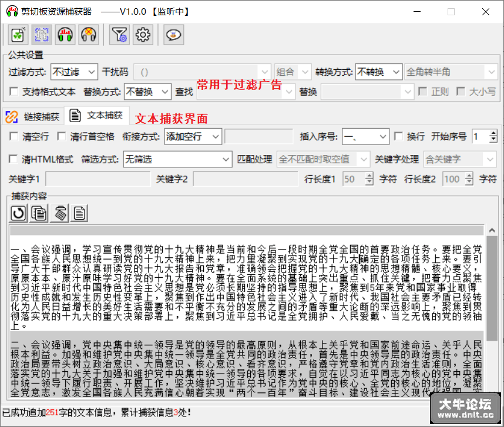Click the blue dotted selection toolbar icon
Screen dimensions: 504x427
click(x=42, y=35)
